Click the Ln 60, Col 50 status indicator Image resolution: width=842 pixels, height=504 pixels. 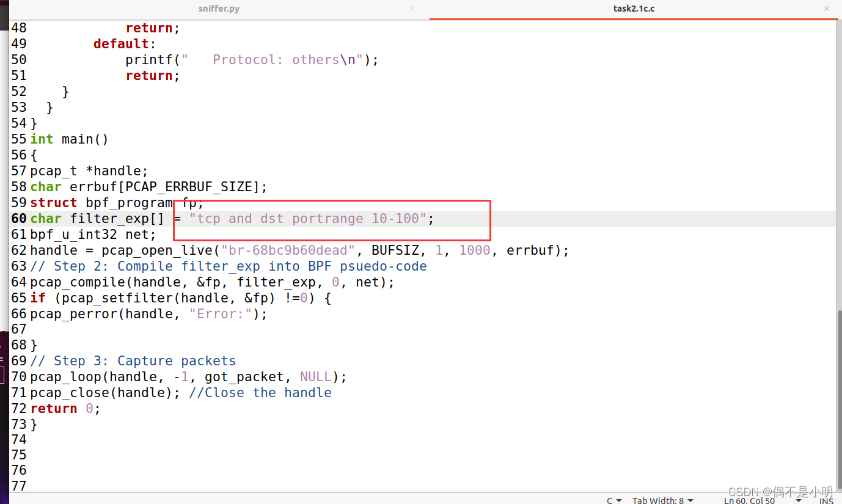749,500
